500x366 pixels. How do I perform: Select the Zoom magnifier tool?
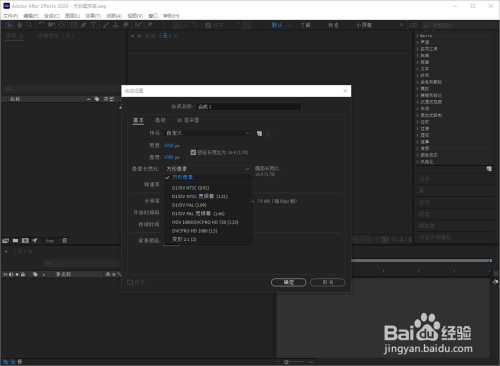29,25
